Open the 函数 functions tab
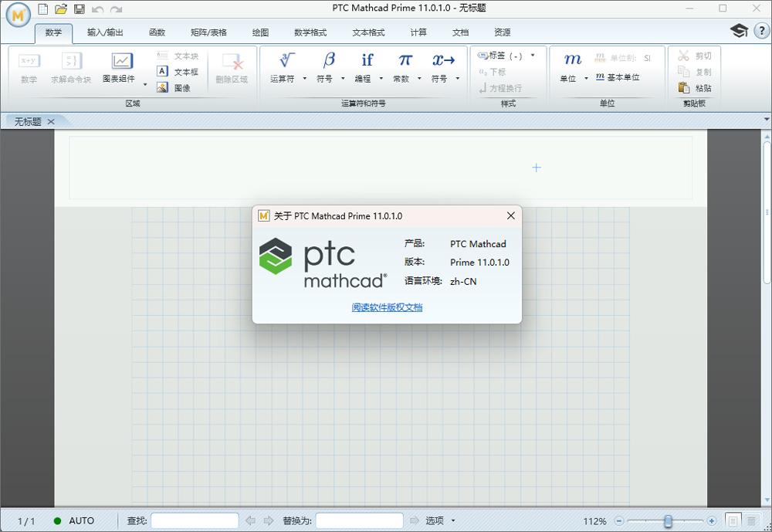The image size is (772, 532). tap(157, 32)
